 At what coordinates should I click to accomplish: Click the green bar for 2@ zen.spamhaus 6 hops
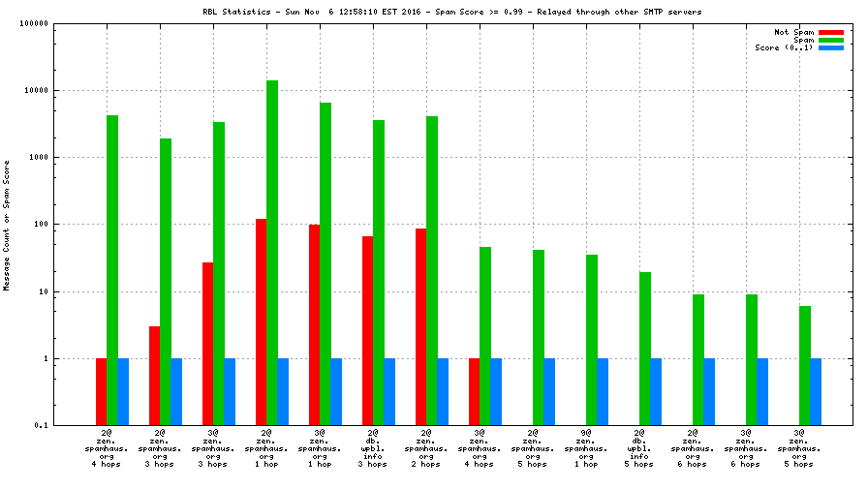coord(698,359)
